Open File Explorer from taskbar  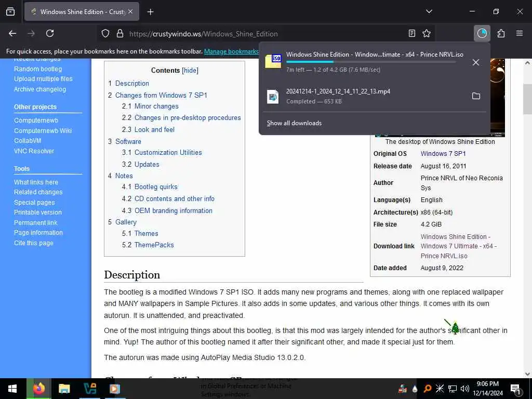(64, 389)
